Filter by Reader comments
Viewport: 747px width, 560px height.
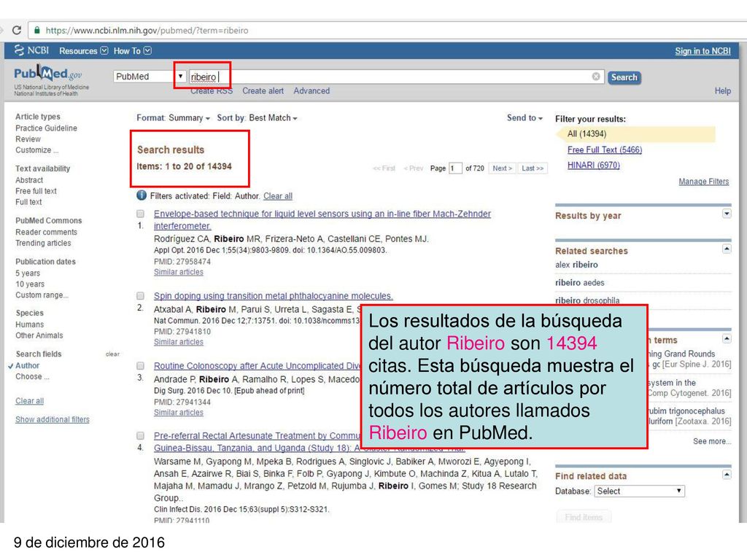[x=46, y=231]
